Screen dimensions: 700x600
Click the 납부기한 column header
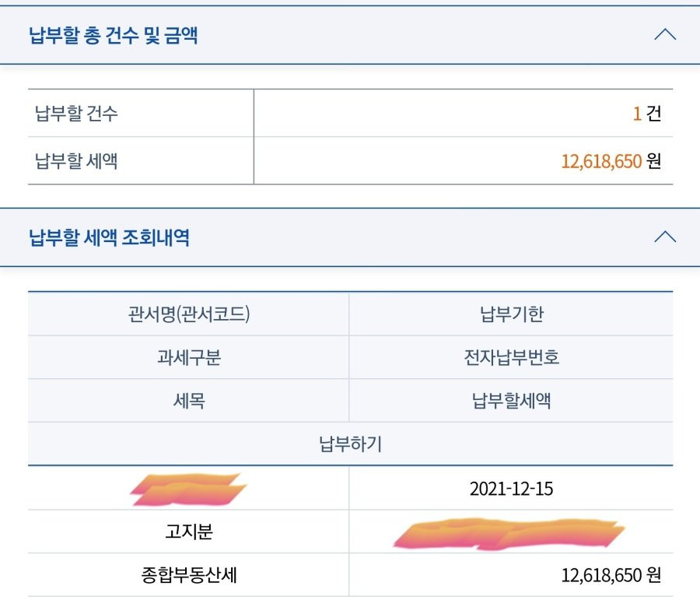(511, 314)
